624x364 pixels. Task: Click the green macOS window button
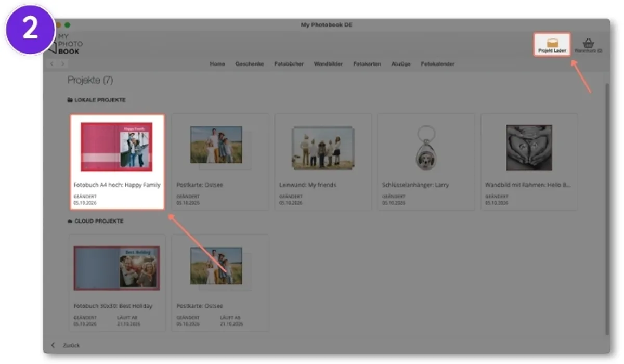point(67,25)
